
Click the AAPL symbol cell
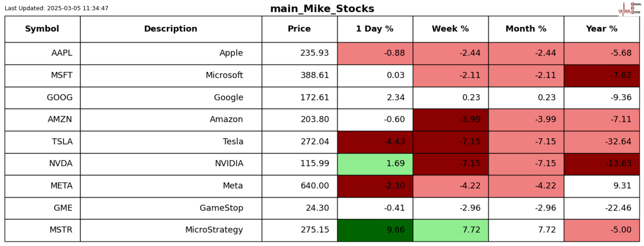(x=42, y=53)
